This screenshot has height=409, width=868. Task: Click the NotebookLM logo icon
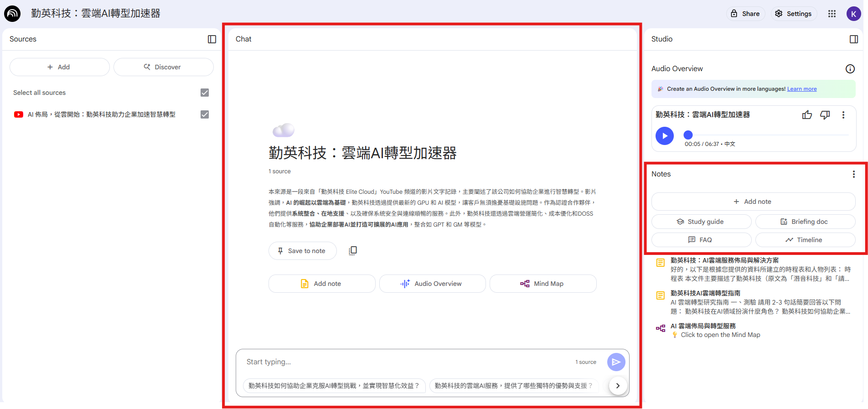(x=12, y=14)
